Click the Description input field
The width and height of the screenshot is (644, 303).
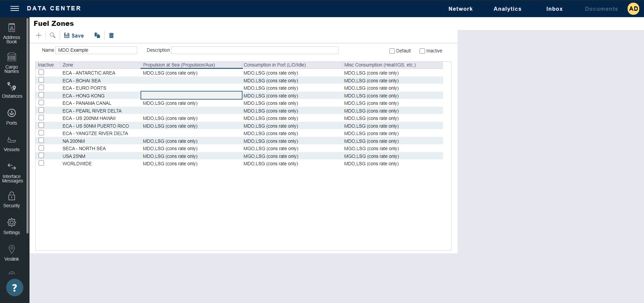coord(255,50)
